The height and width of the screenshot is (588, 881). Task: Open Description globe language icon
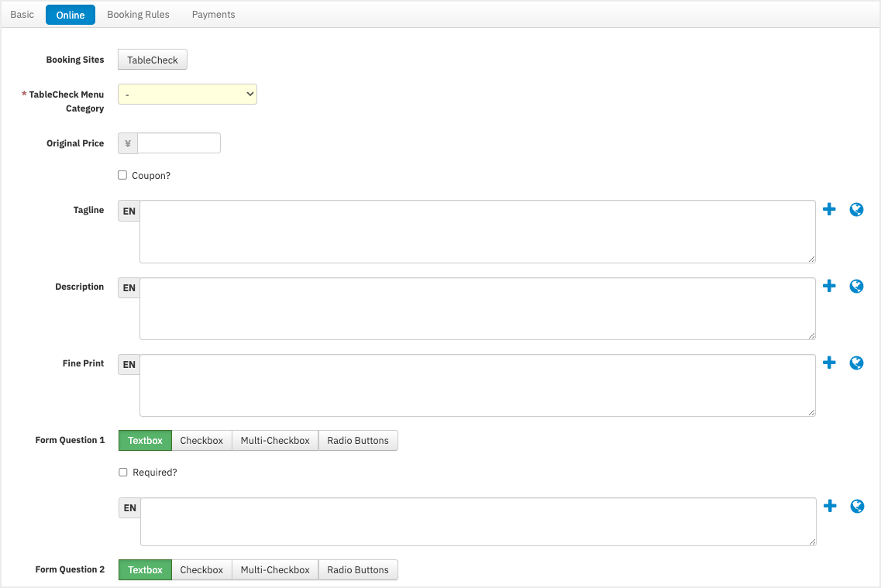856,287
